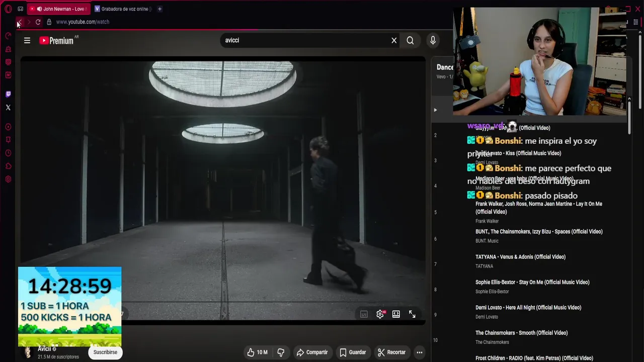Open GX Cleaner in sidebar
The width and height of the screenshot is (644, 362).
tap(8, 49)
